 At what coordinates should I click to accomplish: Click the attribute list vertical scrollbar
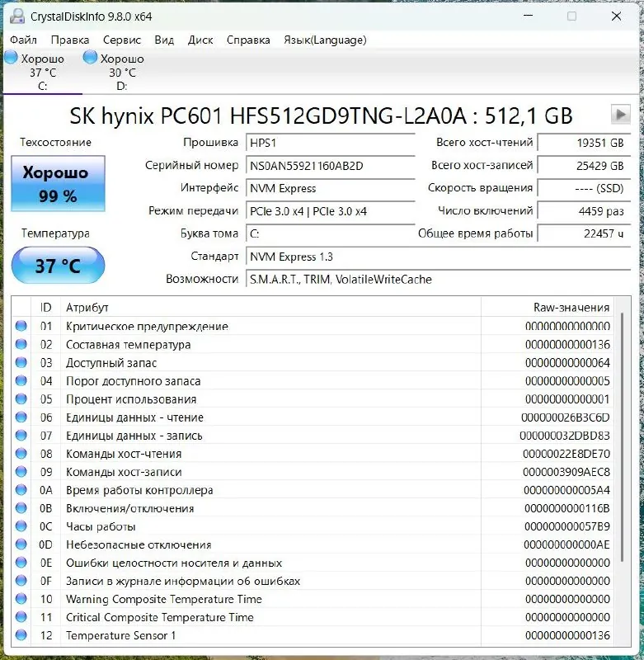(622, 438)
